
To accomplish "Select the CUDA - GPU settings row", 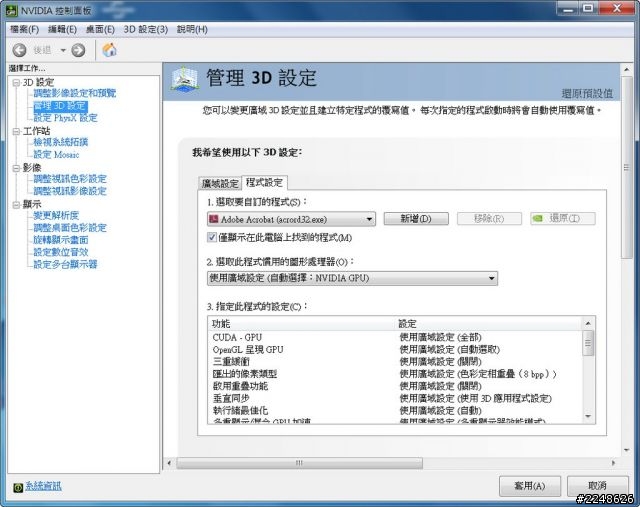I will [x=395, y=338].
